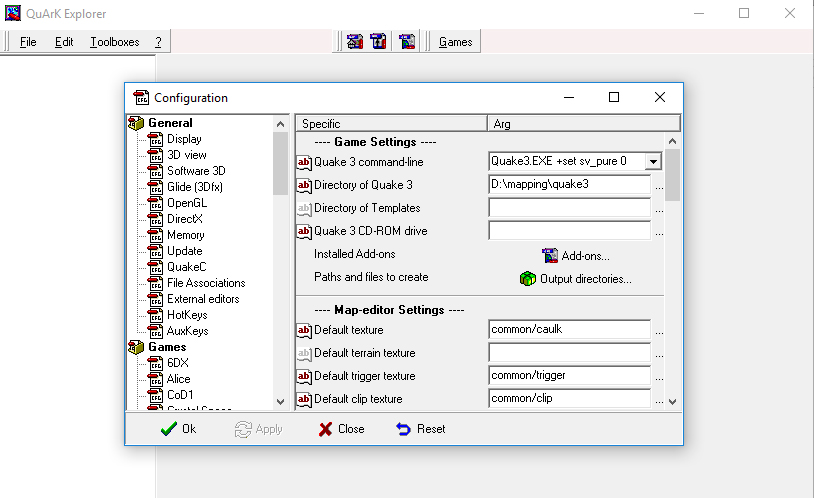
Task: Click the Default clip texture field
Action: click(569, 398)
